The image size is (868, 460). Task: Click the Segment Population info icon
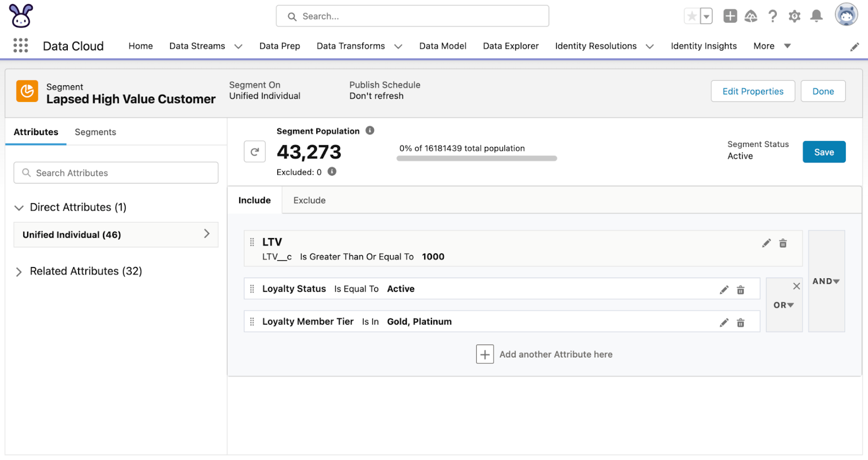pyautogui.click(x=370, y=131)
